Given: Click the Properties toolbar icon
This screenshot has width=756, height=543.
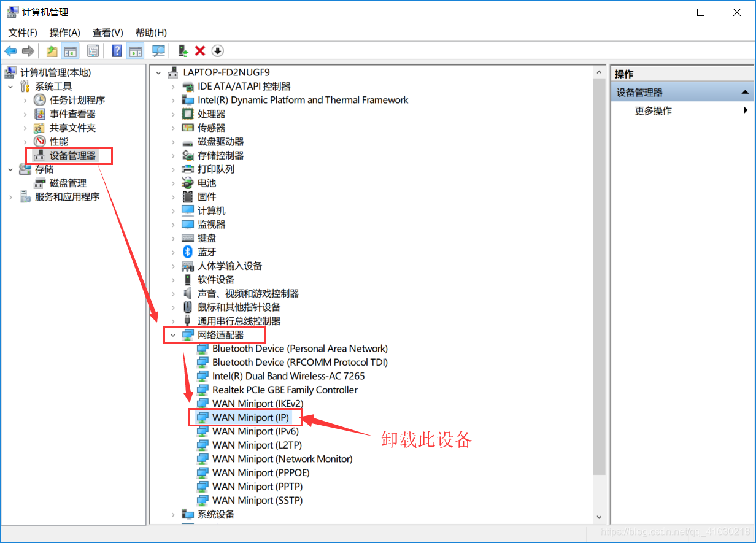Looking at the screenshot, I should coord(93,51).
